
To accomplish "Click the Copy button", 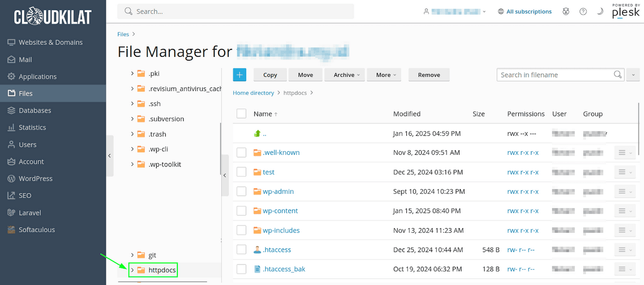I will [x=270, y=75].
